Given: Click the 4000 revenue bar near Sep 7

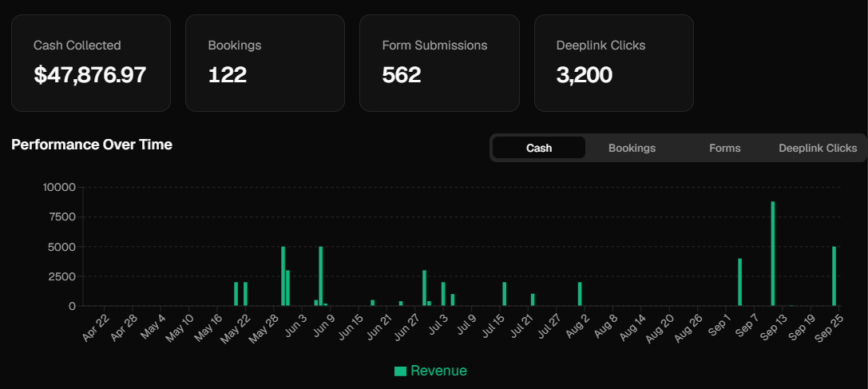Looking at the screenshot, I should [x=739, y=282].
